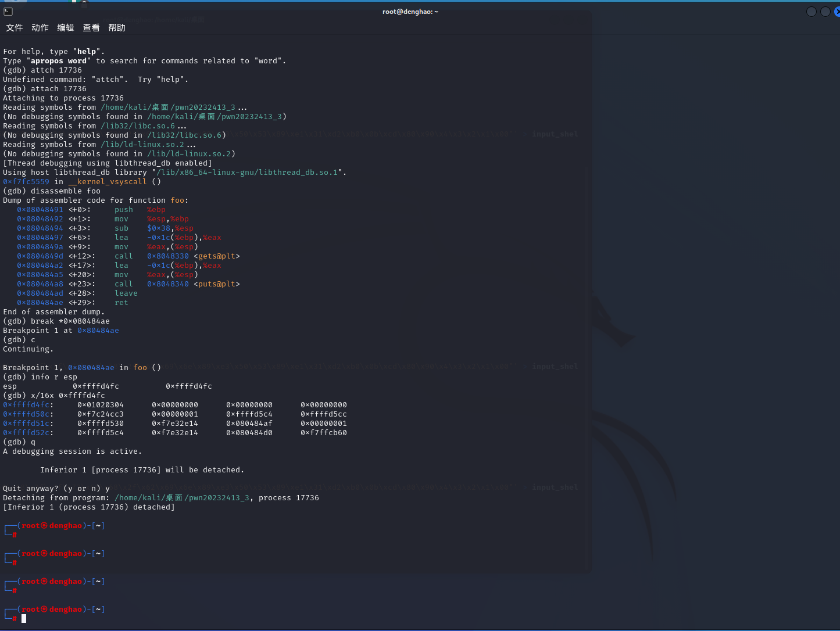Screen dimensions: 840x631
Task: Click memory value 0xffffd5cc
Action: click(324, 414)
